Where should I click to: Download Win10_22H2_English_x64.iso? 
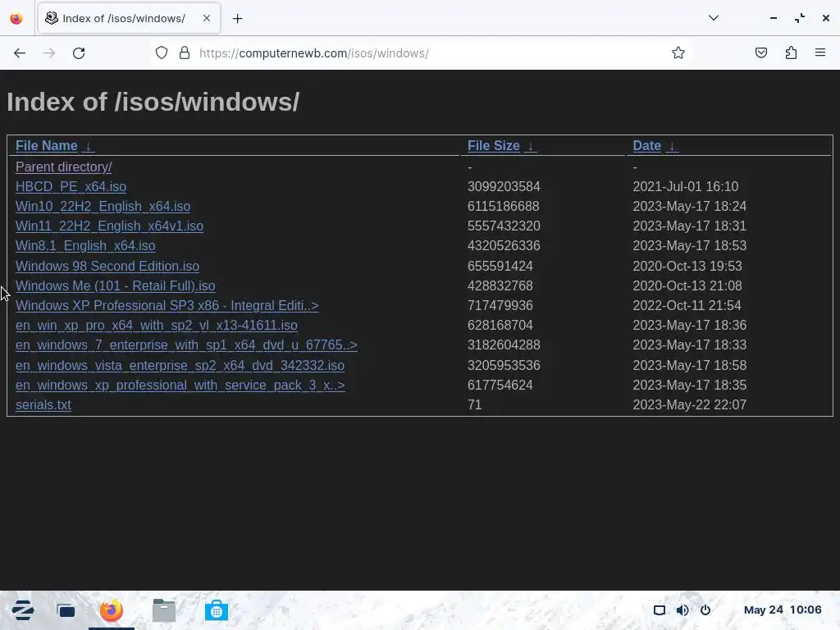(103, 206)
